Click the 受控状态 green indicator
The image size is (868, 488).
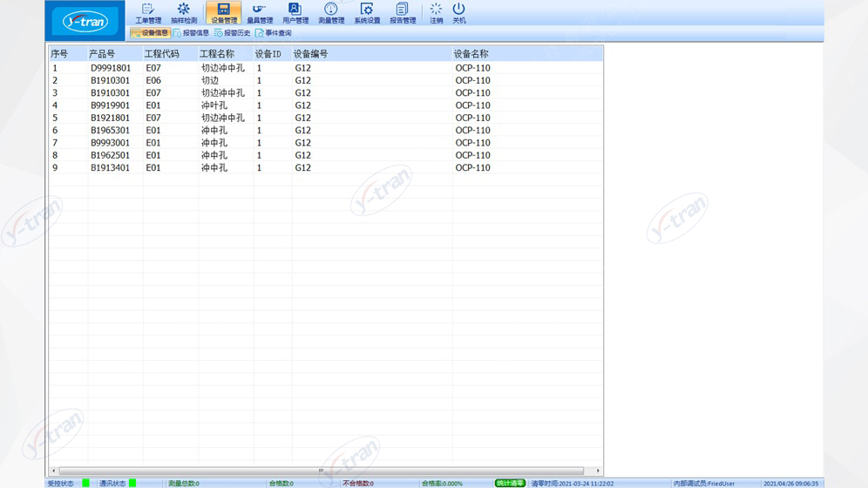click(x=85, y=483)
